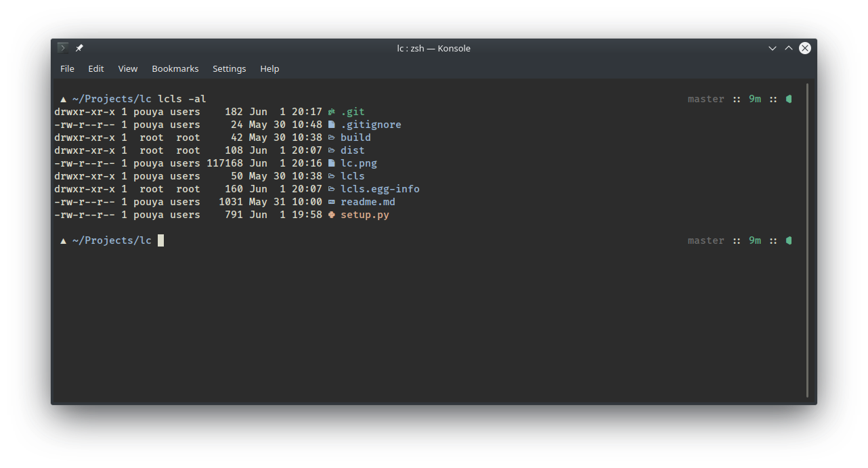This screenshot has height=468, width=868.
Task: Click the image file icon beside lc.png
Action: click(331, 163)
